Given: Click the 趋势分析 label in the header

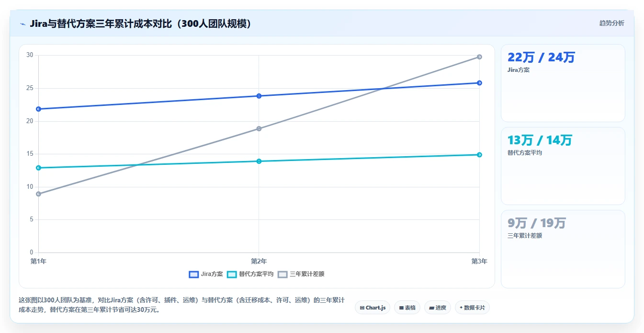Looking at the screenshot, I should coord(612,23).
